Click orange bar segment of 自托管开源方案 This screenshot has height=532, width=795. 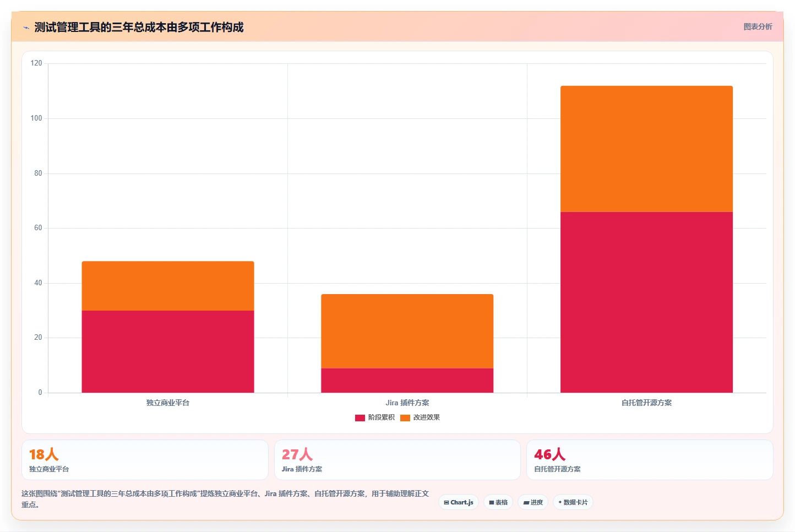pos(646,149)
